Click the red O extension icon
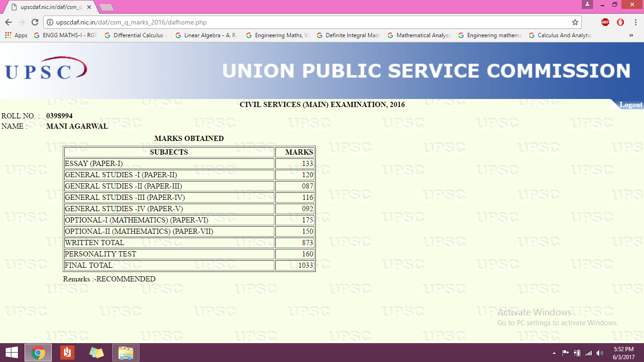 pos(620,22)
